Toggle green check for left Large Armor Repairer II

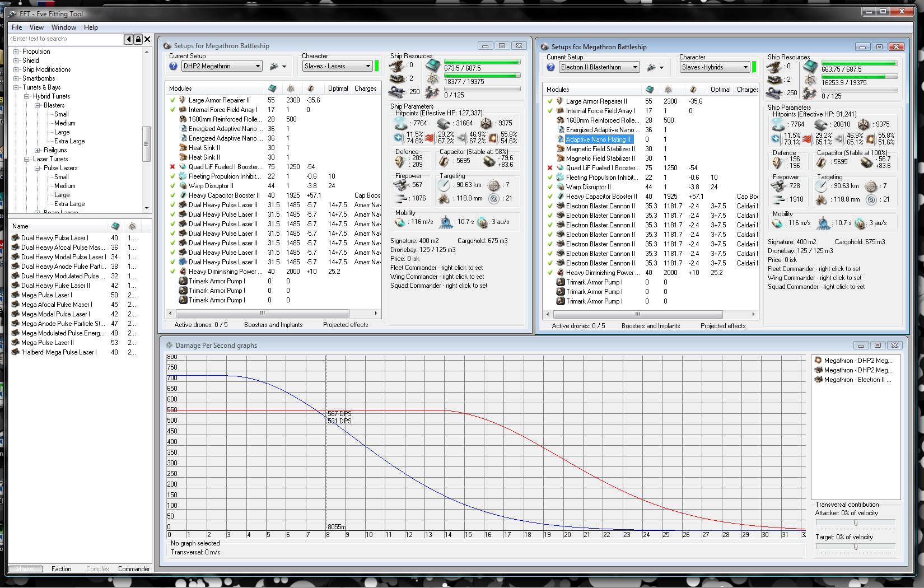pyautogui.click(x=172, y=100)
